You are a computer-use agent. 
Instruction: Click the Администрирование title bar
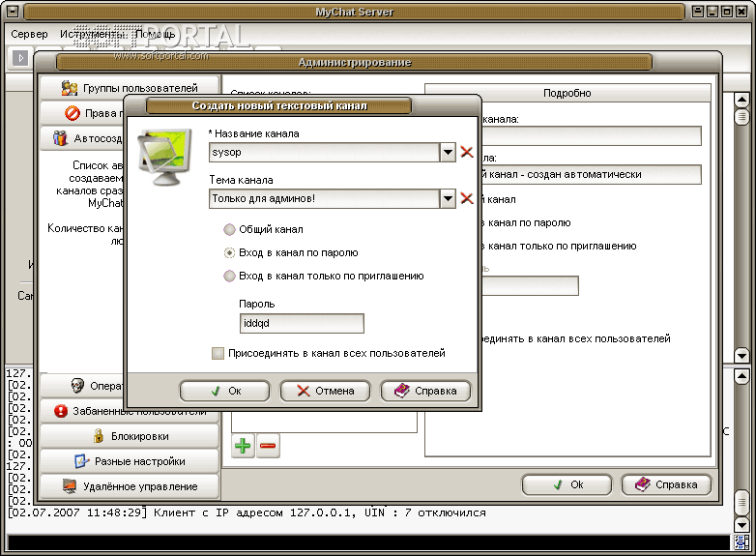click(x=355, y=62)
